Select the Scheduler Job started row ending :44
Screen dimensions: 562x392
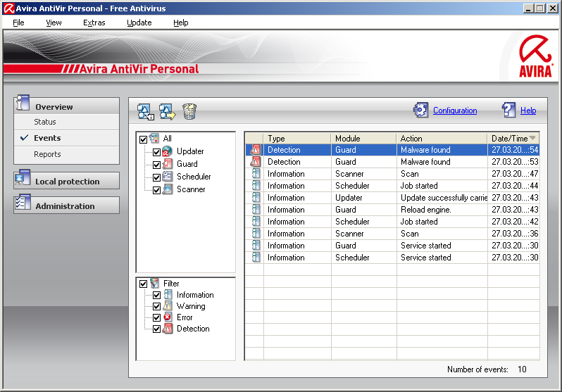tap(392, 186)
